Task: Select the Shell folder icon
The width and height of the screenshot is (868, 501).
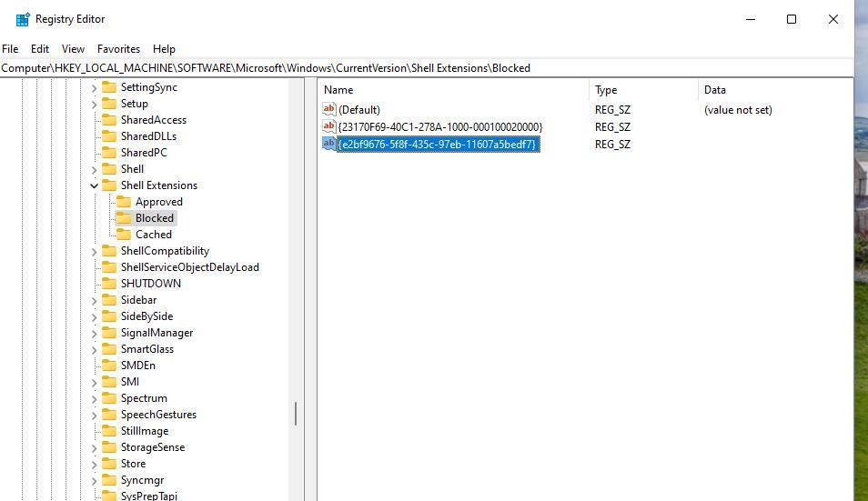Action: [109, 168]
